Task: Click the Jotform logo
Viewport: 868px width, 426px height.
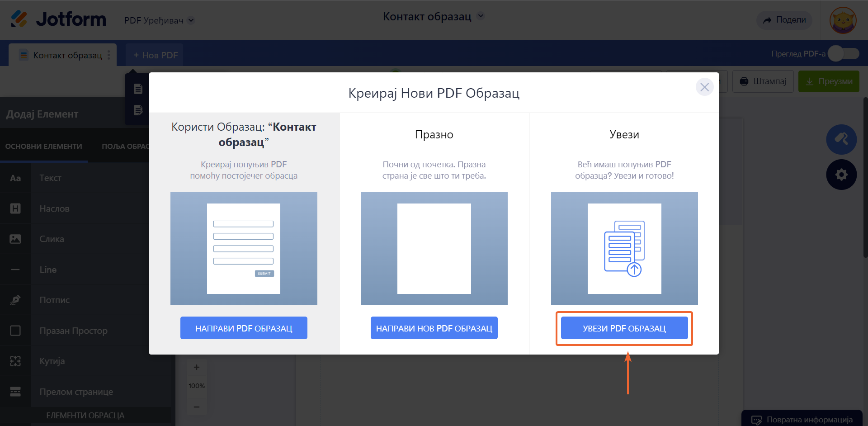Action: click(x=58, y=19)
